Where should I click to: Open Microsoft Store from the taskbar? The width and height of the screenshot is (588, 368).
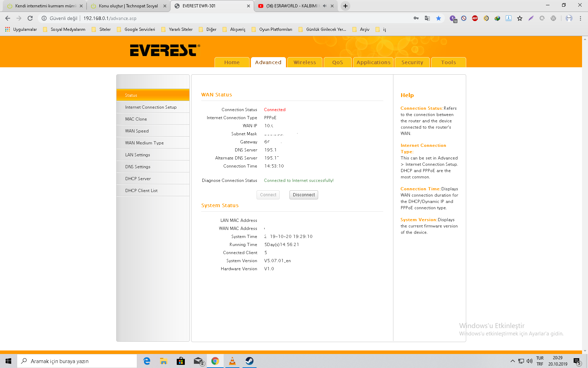click(x=181, y=361)
